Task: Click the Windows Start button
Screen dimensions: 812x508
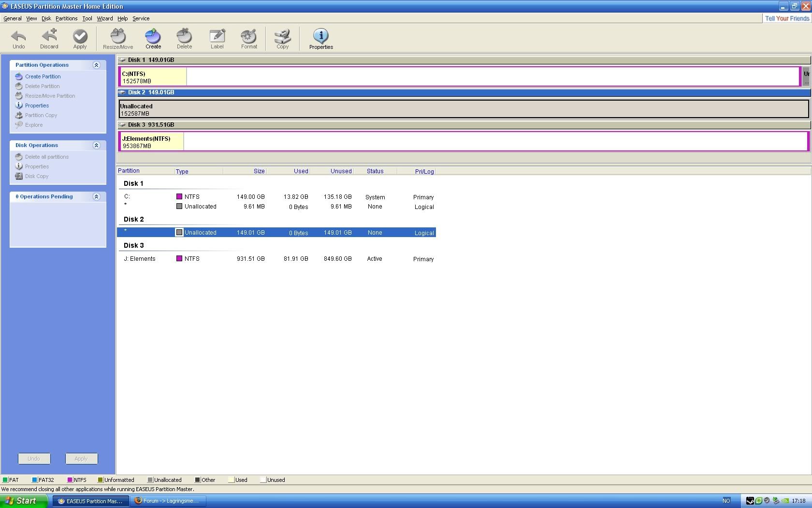Action: coord(24,501)
